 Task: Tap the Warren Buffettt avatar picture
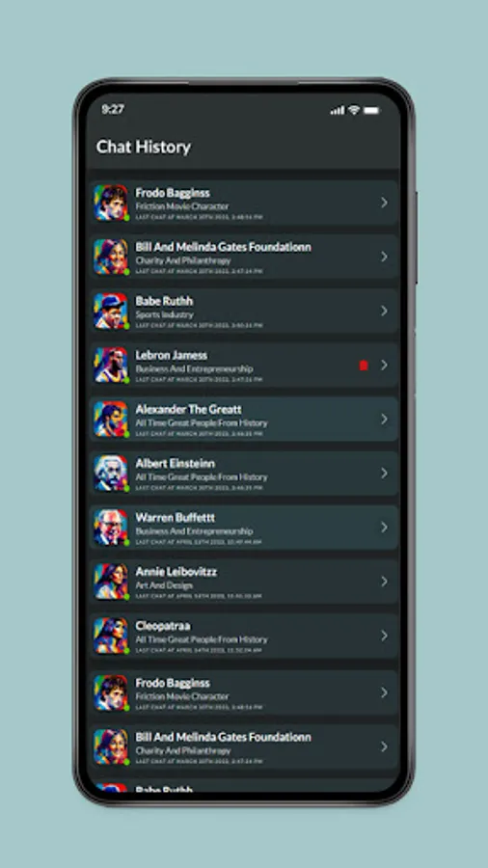tap(111, 528)
